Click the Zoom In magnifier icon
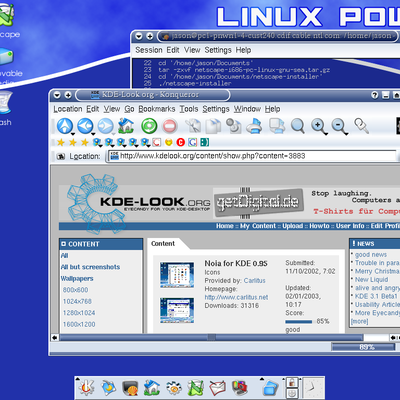The image size is (400, 400). (318, 127)
